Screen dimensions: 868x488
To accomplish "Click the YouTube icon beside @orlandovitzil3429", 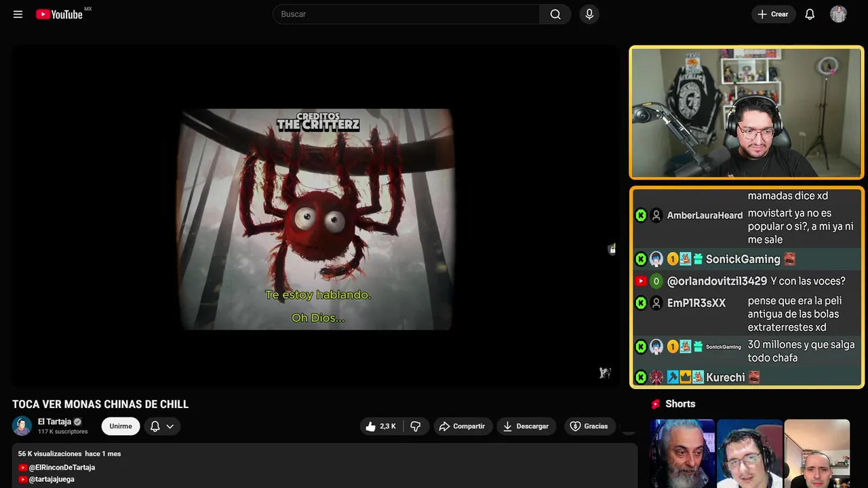I will 641,281.
